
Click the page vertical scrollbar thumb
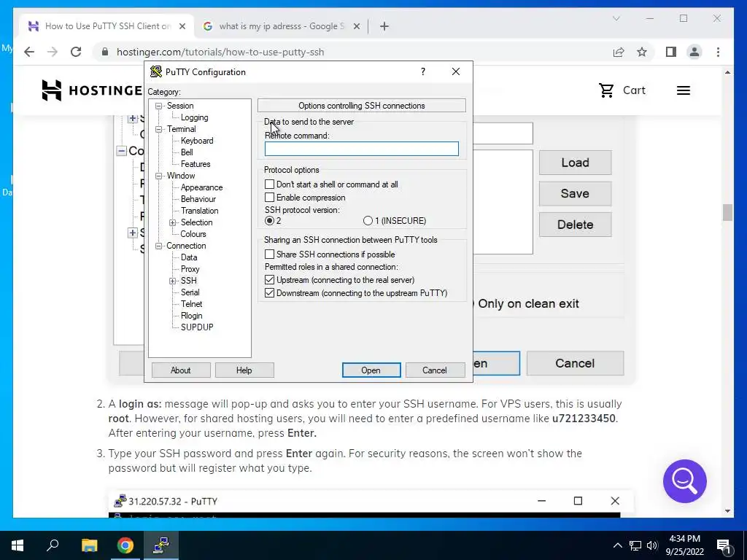click(727, 212)
